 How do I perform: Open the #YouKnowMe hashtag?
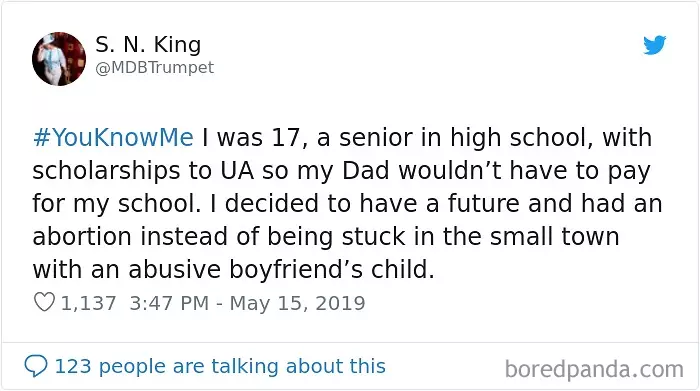pyautogui.click(x=113, y=137)
